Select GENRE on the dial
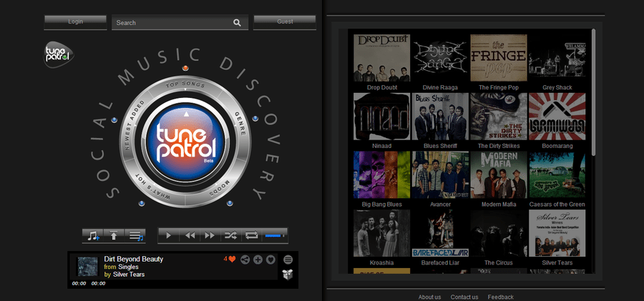 [x=240, y=123]
